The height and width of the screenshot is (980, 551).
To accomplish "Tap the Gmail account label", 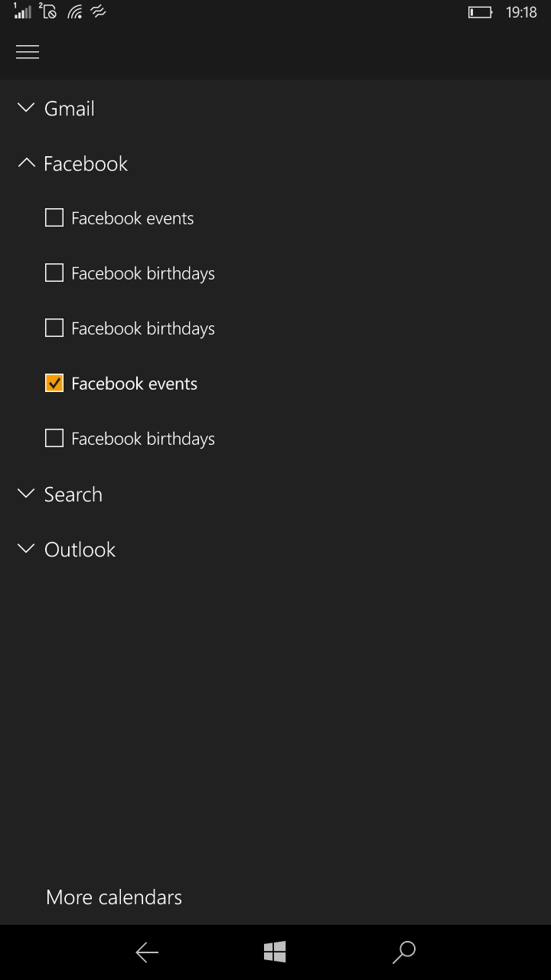I will [x=70, y=108].
